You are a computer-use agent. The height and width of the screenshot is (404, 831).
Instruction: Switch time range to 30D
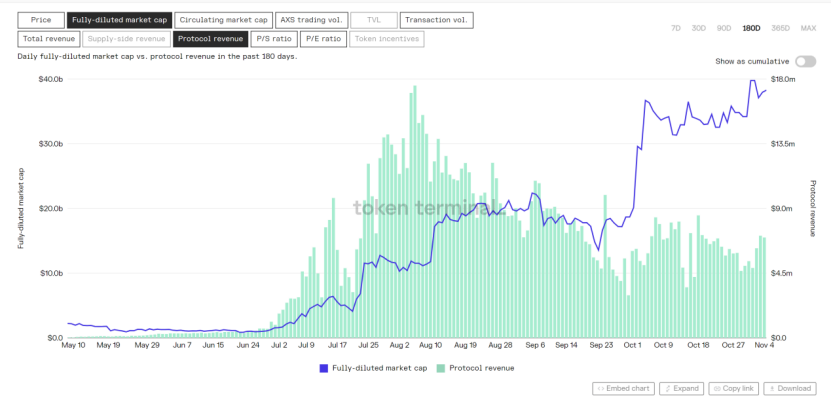(699, 28)
